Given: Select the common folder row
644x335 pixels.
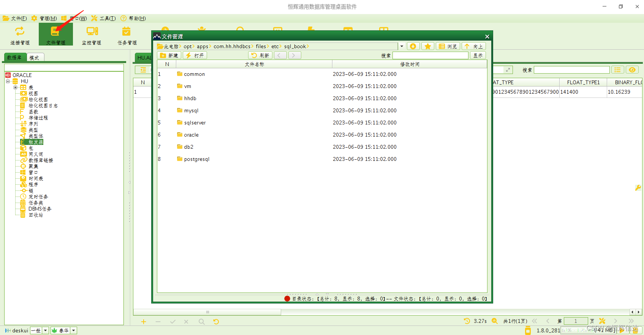Looking at the screenshot, I should coord(322,74).
